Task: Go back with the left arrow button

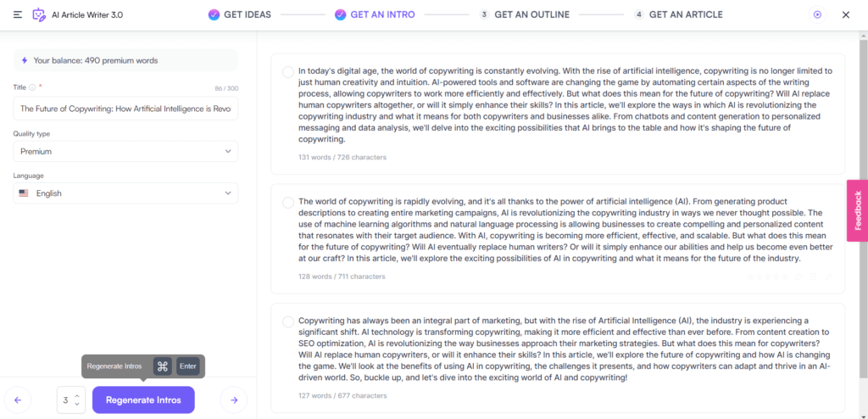Action: pyautogui.click(x=18, y=400)
